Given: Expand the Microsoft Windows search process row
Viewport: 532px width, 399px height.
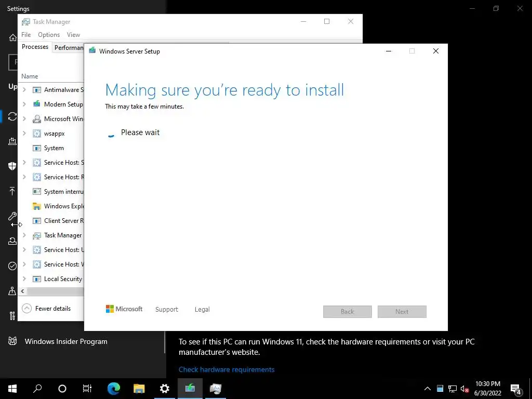Looking at the screenshot, I should (x=24, y=119).
